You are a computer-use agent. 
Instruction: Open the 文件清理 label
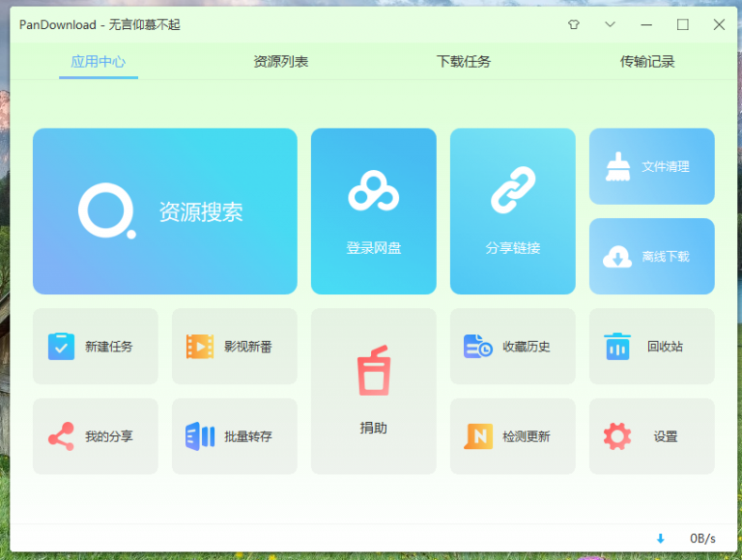pyautogui.click(x=666, y=166)
